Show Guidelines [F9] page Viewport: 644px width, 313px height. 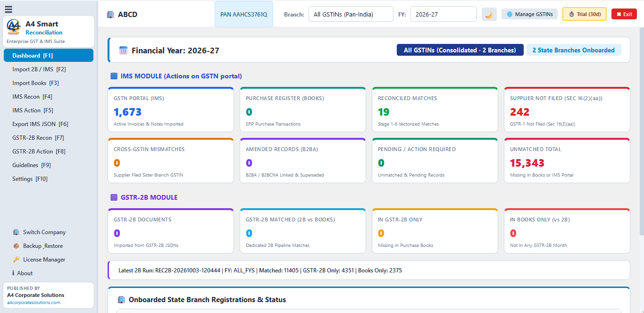pyautogui.click(x=49, y=165)
